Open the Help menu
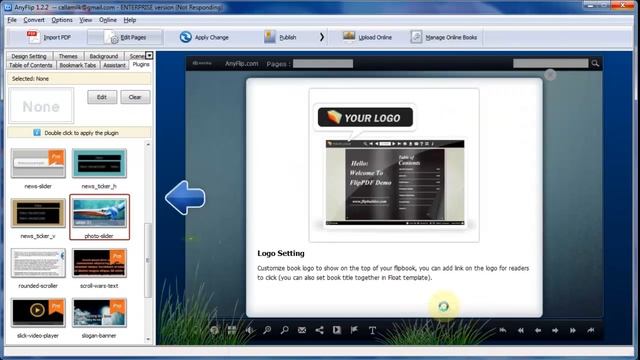This screenshot has width=640, height=360. pyautogui.click(x=130, y=20)
